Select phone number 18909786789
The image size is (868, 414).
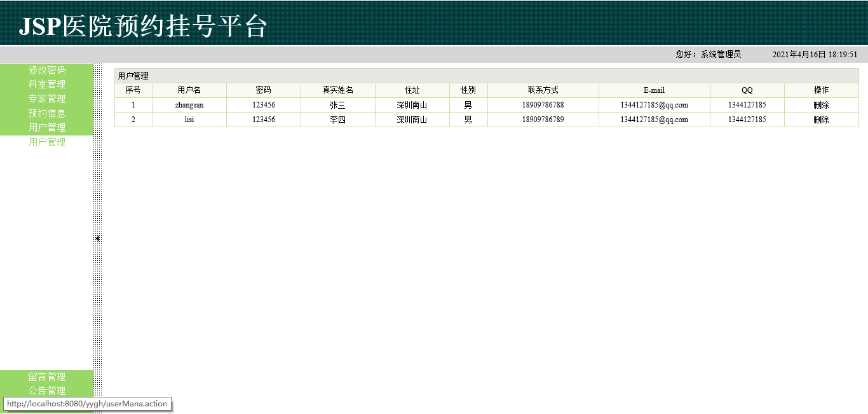543,120
